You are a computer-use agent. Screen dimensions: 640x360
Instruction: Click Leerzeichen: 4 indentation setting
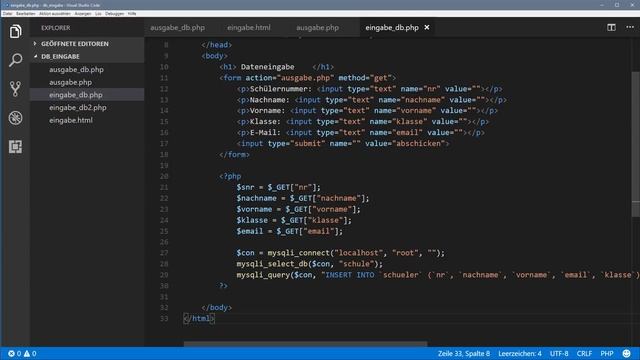[x=520, y=353]
